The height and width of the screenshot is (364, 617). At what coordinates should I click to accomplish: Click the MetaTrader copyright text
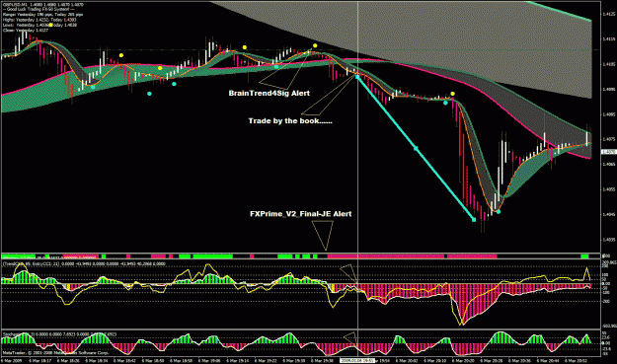[55, 353]
